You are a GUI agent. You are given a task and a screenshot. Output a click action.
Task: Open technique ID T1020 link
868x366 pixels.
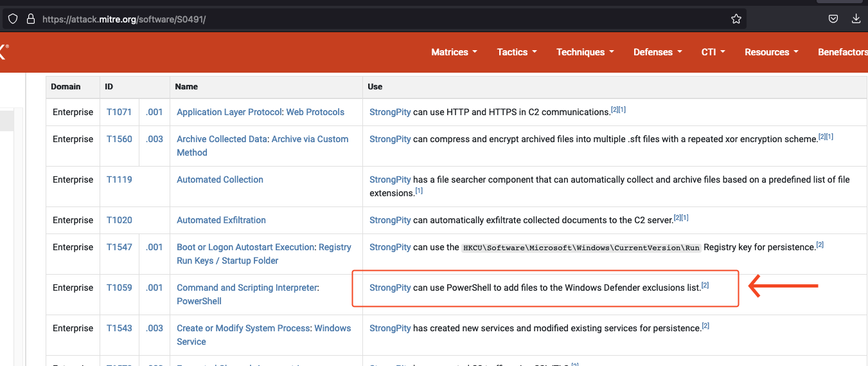point(120,220)
